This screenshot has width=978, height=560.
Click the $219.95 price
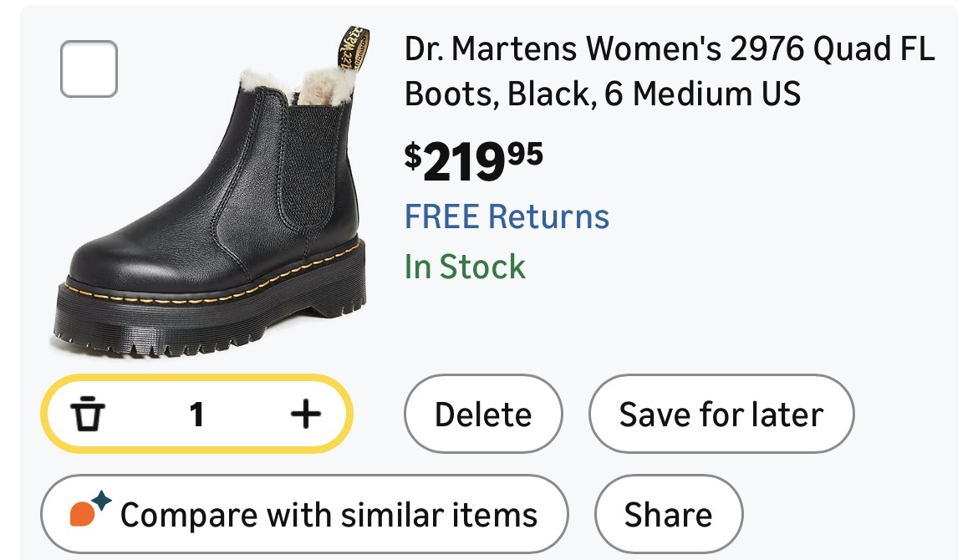(474, 160)
